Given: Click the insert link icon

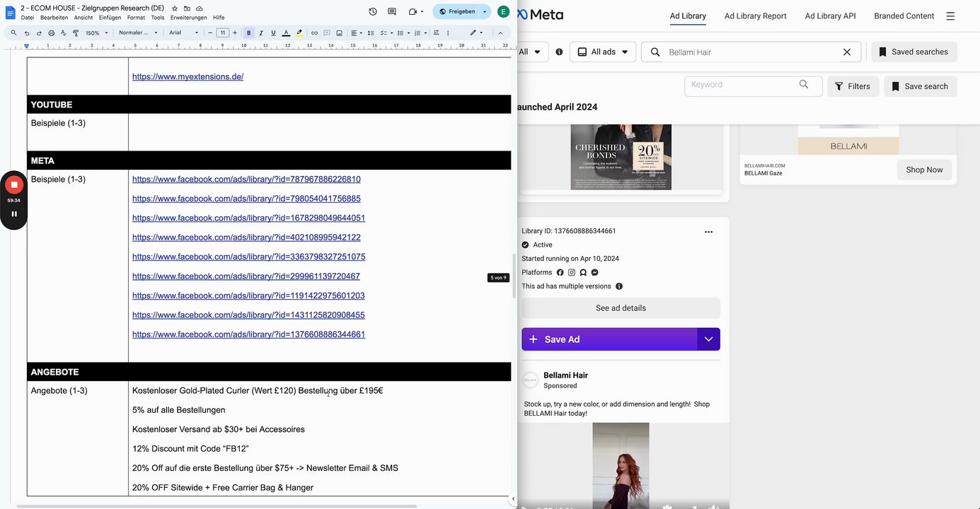Looking at the screenshot, I should tap(315, 33).
